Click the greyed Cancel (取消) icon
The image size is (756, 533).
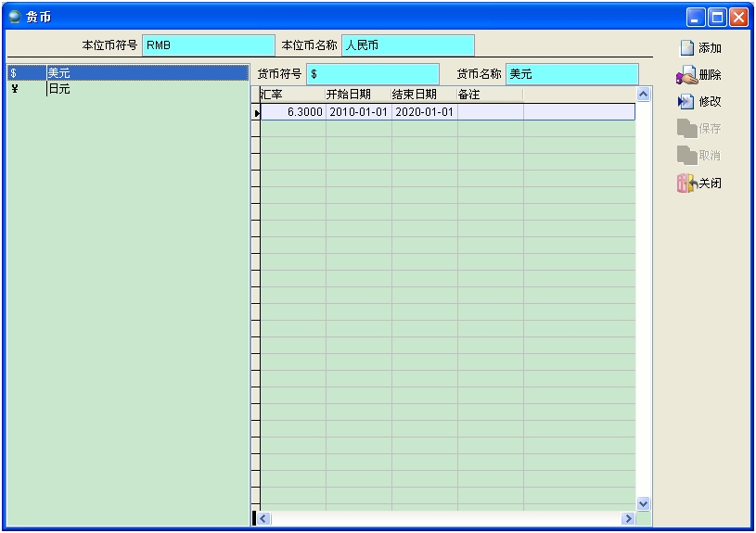click(686, 156)
